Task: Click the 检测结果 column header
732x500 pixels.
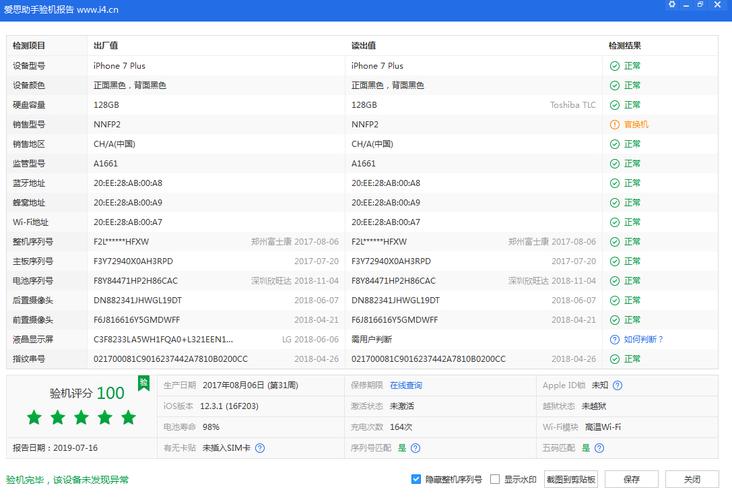Action: point(625,46)
